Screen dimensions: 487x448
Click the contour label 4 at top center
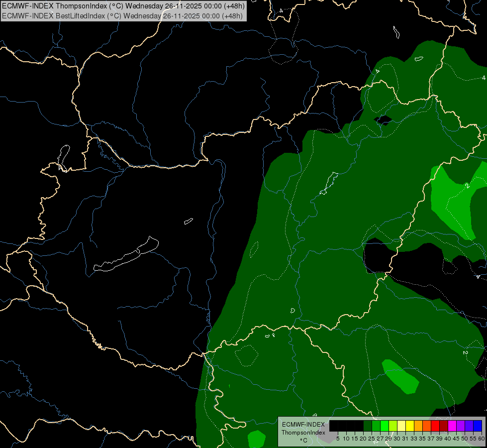click(281, 10)
